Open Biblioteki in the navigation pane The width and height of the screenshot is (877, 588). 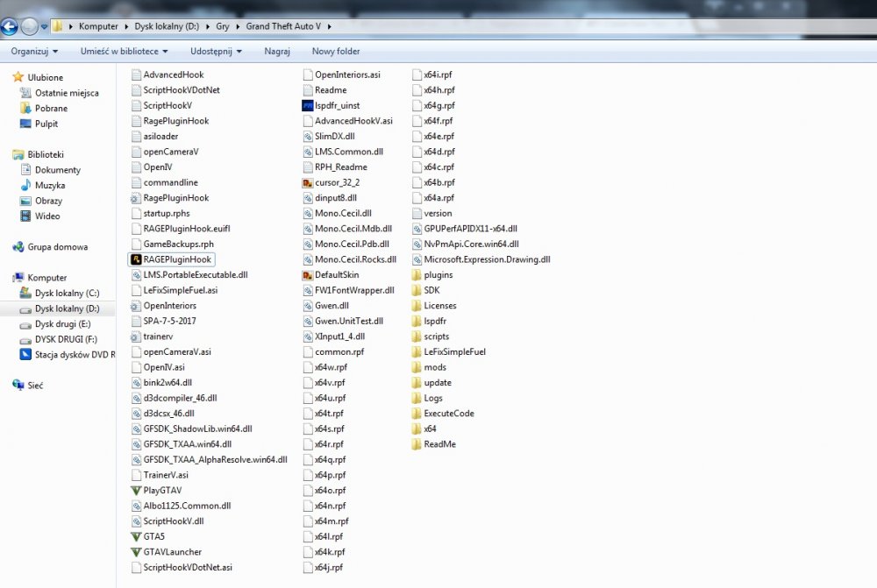point(46,155)
